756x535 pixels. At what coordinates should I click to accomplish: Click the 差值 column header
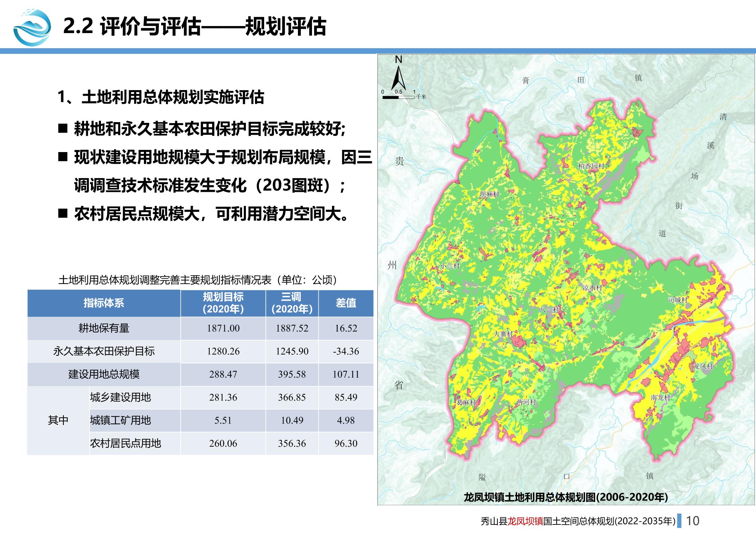[x=346, y=303]
